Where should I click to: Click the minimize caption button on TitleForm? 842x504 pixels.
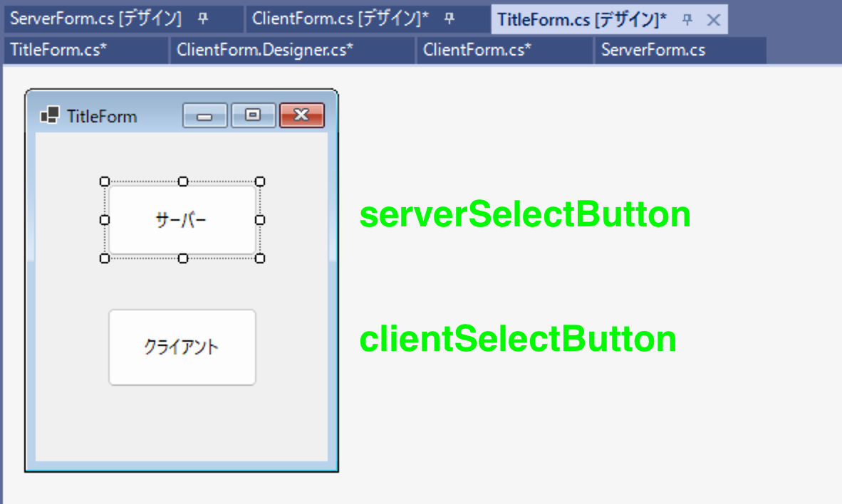205,115
